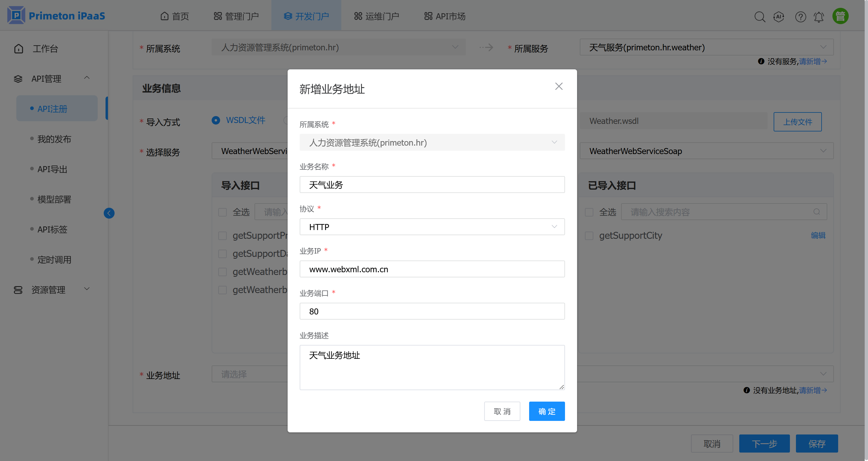Open the AI assistant icon
Image resolution: width=868 pixels, height=461 pixels.
pos(778,17)
